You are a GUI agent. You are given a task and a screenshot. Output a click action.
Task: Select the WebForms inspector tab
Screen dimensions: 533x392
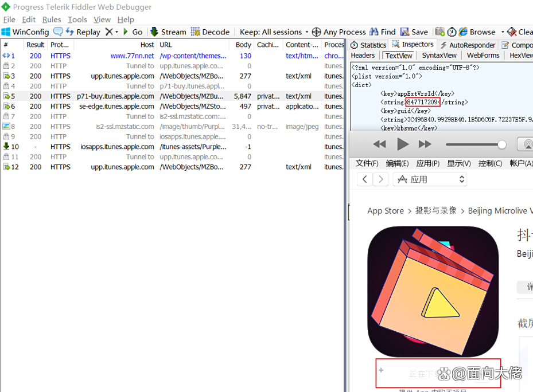(483, 56)
